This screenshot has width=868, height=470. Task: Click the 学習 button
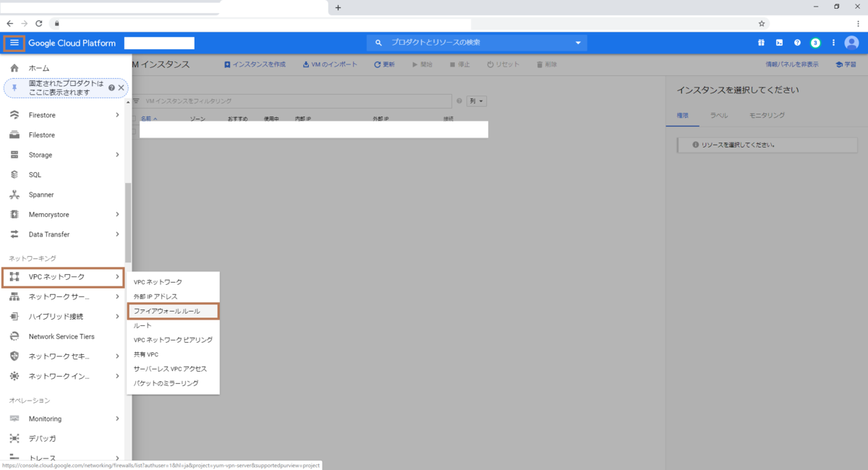(846, 64)
